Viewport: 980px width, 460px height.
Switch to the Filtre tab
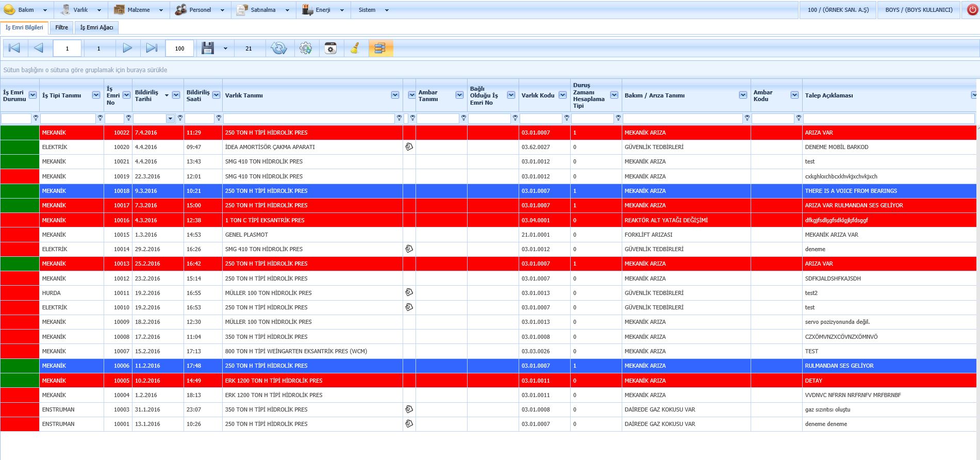point(62,27)
